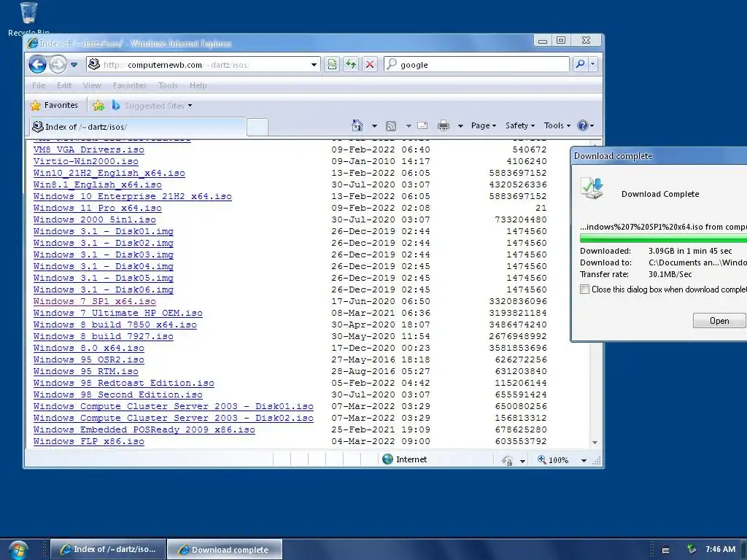The height and width of the screenshot is (560, 747).
Task: Click Windows_3.1_-_Disk03.img link
Action: click(x=104, y=254)
